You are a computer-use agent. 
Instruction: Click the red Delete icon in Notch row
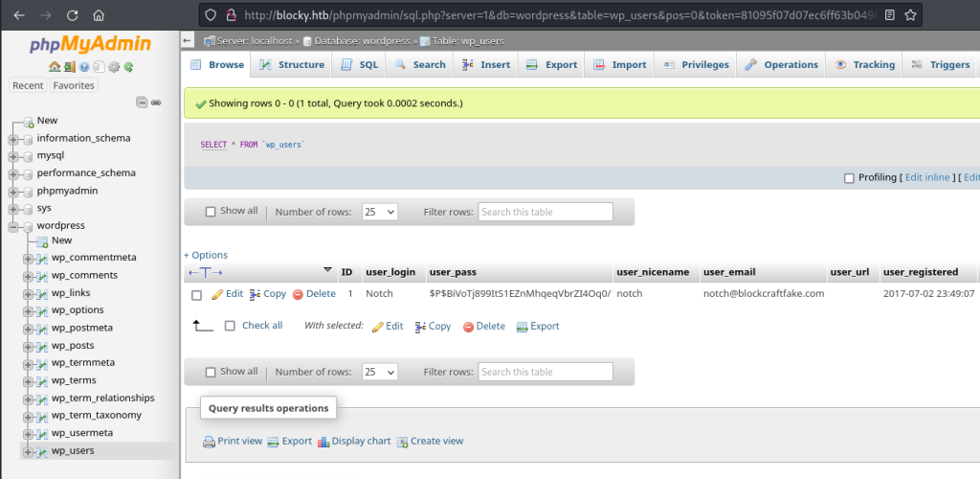tap(299, 294)
